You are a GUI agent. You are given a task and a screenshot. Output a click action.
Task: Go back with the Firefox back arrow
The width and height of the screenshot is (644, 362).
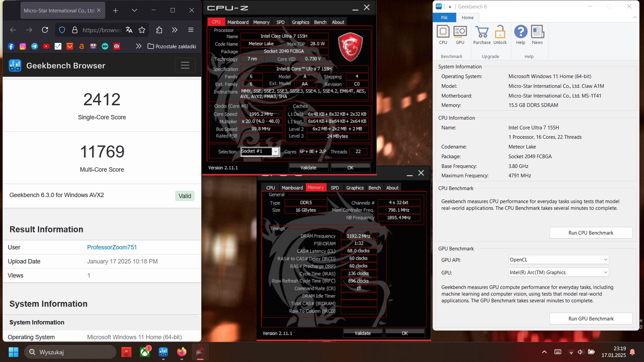click(13, 30)
